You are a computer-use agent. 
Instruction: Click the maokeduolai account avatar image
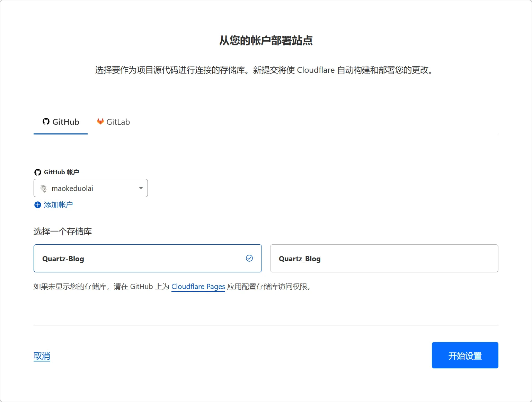coord(44,188)
